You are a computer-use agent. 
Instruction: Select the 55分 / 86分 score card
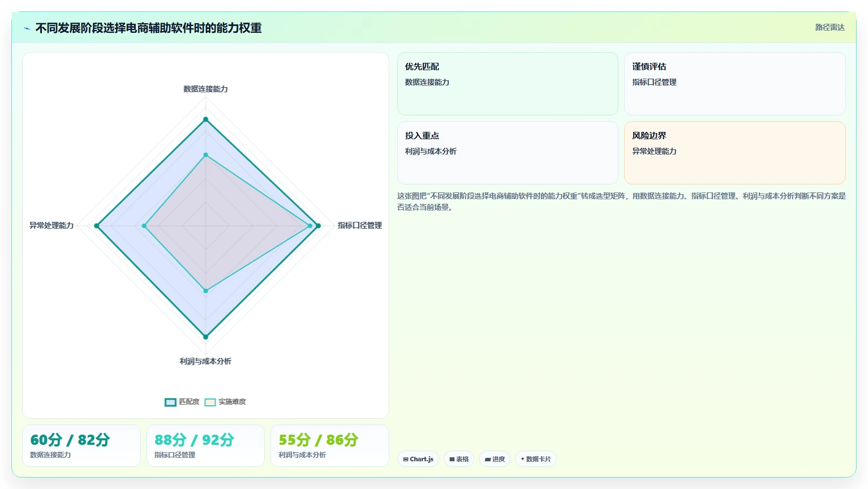click(330, 446)
